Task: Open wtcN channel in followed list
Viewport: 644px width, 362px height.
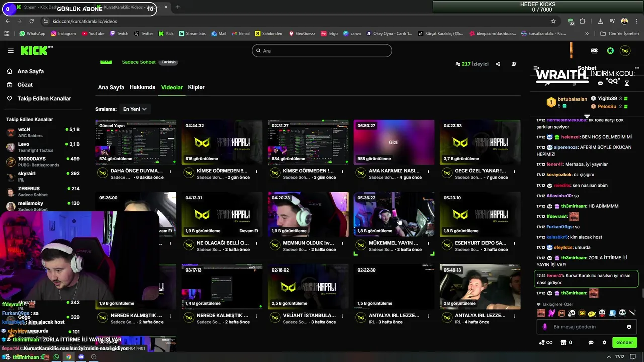Action: [x=43, y=133]
